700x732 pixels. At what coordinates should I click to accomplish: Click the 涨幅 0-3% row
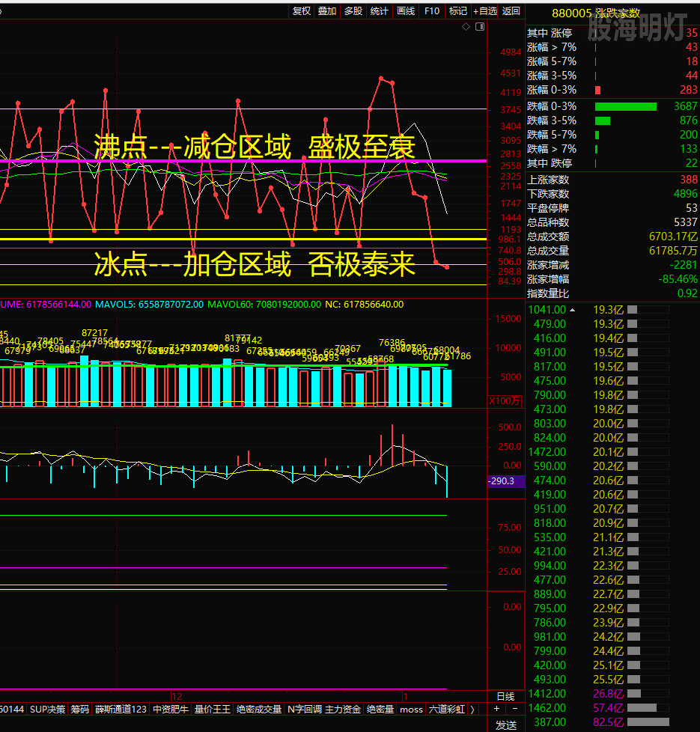coord(612,90)
